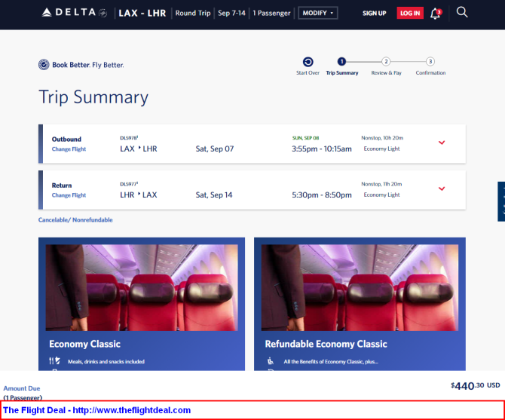Click the Nonstop, 11h 20m duration
Screen dimensions: 505x420
click(381, 184)
